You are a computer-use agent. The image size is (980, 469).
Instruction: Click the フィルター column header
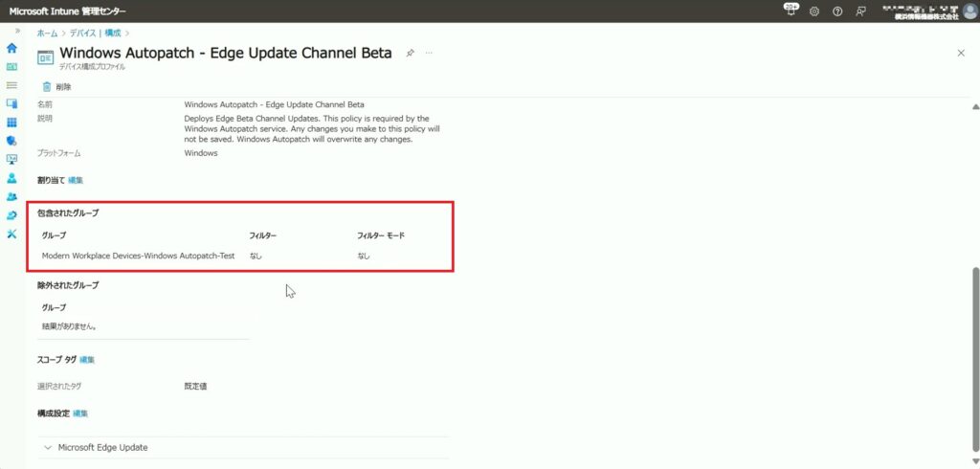(x=262, y=235)
